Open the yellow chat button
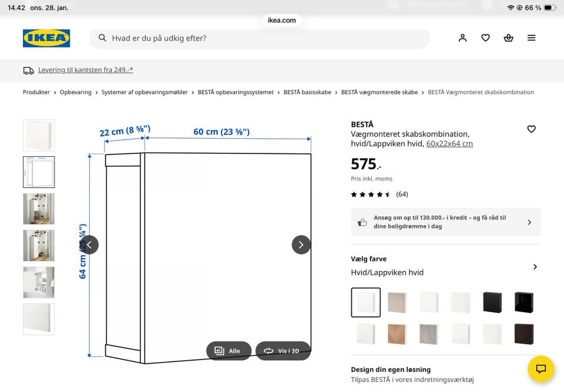Screen dimensions: 564x392 click(x=540, y=369)
